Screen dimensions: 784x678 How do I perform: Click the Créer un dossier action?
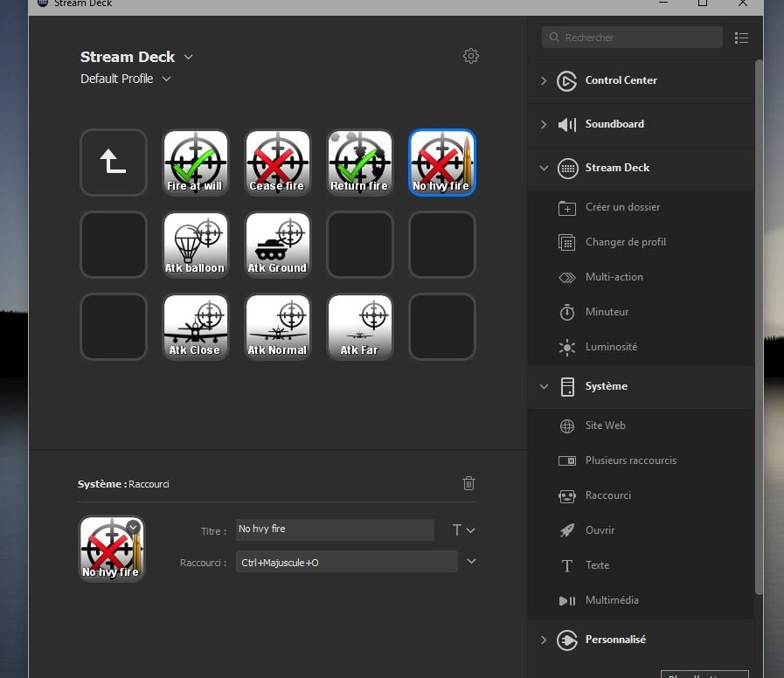pyautogui.click(x=642, y=207)
